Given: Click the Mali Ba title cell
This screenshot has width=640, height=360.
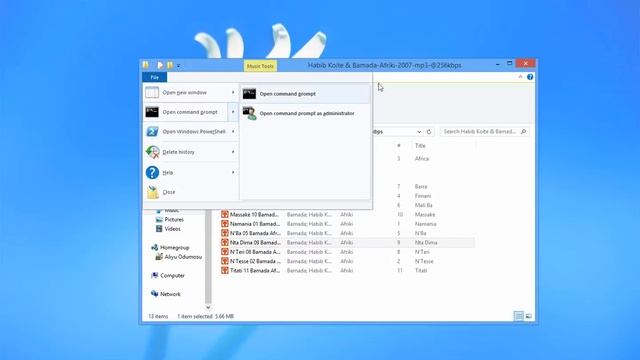Looking at the screenshot, I should point(423,205).
